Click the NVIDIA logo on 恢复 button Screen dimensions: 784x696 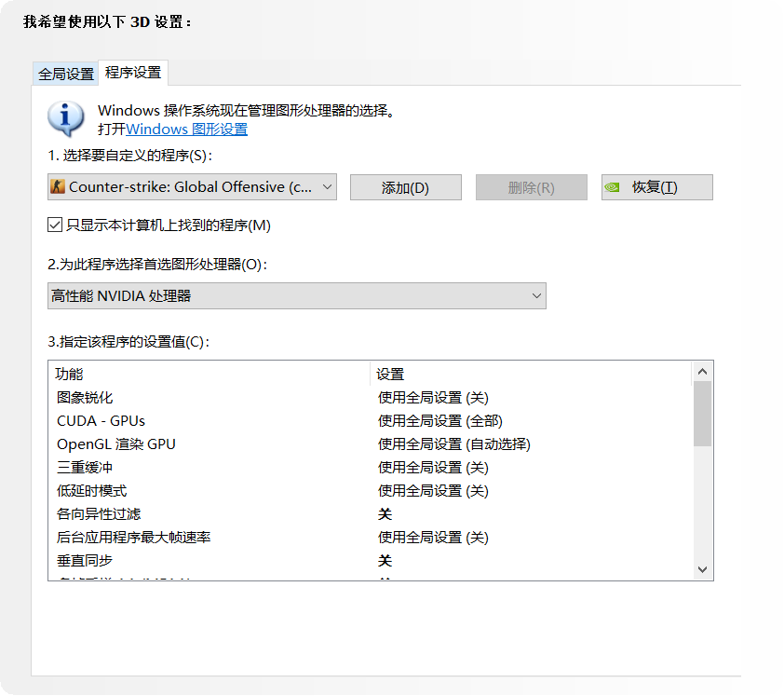[x=612, y=187]
